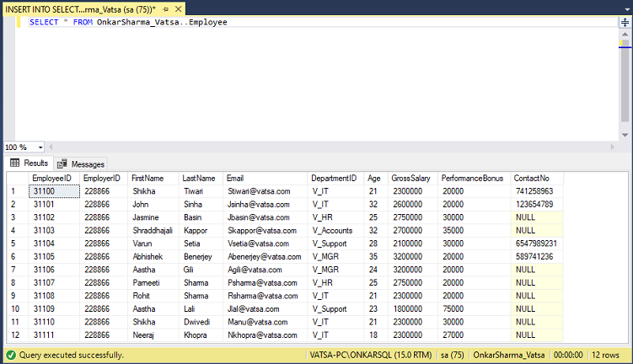Image resolution: width=633 pixels, height=364 pixels.
Task: Pin the query tab with pushpin icon
Action: click(x=165, y=9)
